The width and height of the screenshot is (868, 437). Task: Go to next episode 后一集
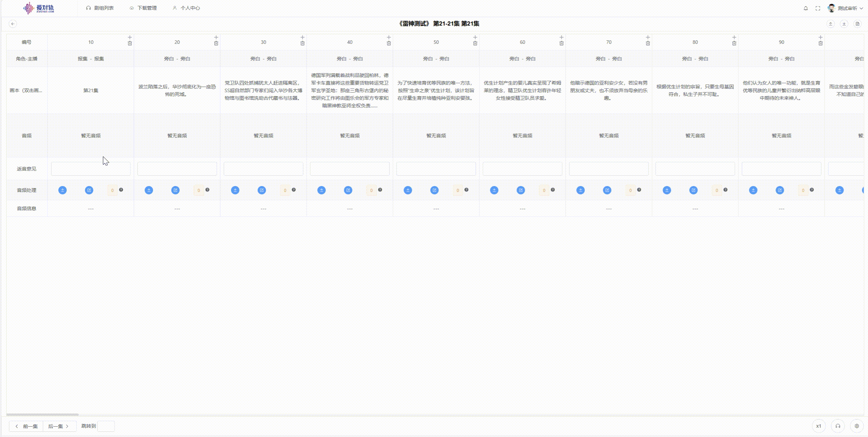point(59,426)
